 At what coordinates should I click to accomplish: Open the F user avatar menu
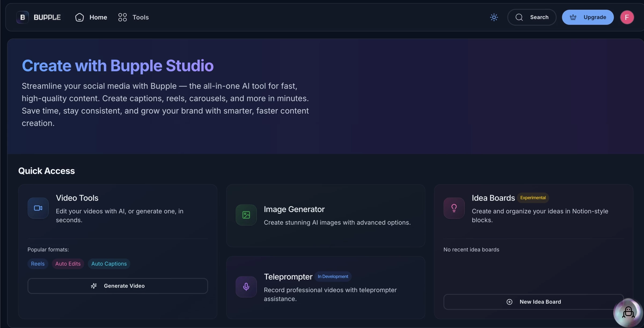pos(627,17)
